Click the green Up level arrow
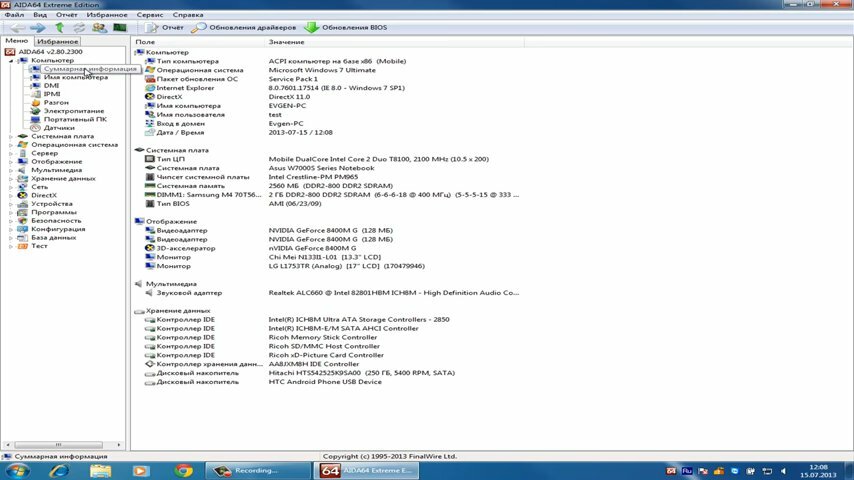The width and height of the screenshot is (854, 480). (x=59, y=27)
